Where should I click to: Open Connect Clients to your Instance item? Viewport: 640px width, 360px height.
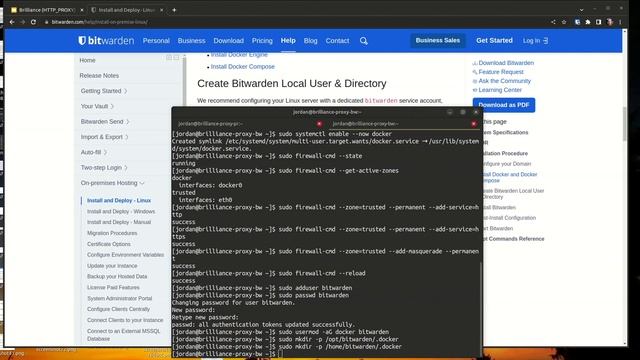coord(125,320)
